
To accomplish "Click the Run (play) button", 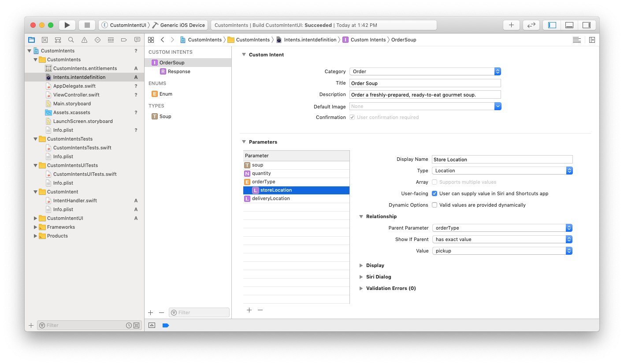I will 67,25.
